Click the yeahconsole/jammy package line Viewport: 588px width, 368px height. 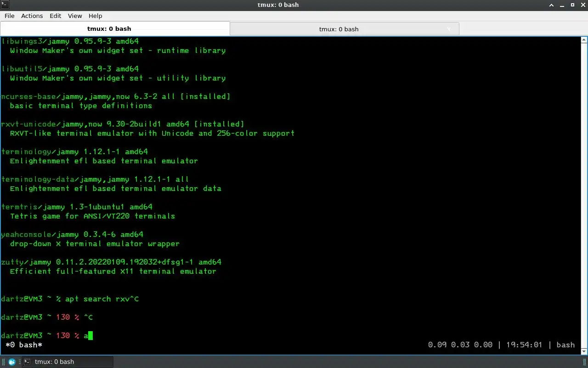click(x=72, y=234)
